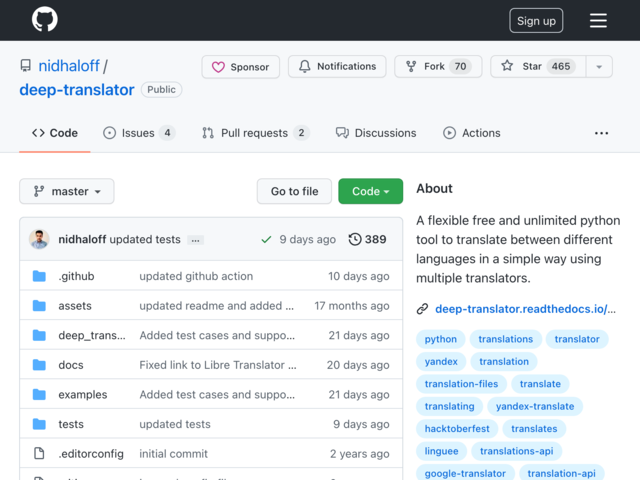Click the folder icon next to .github
Image resolution: width=640 pixels, height=480 pixels.
click(x=39, y=276)
